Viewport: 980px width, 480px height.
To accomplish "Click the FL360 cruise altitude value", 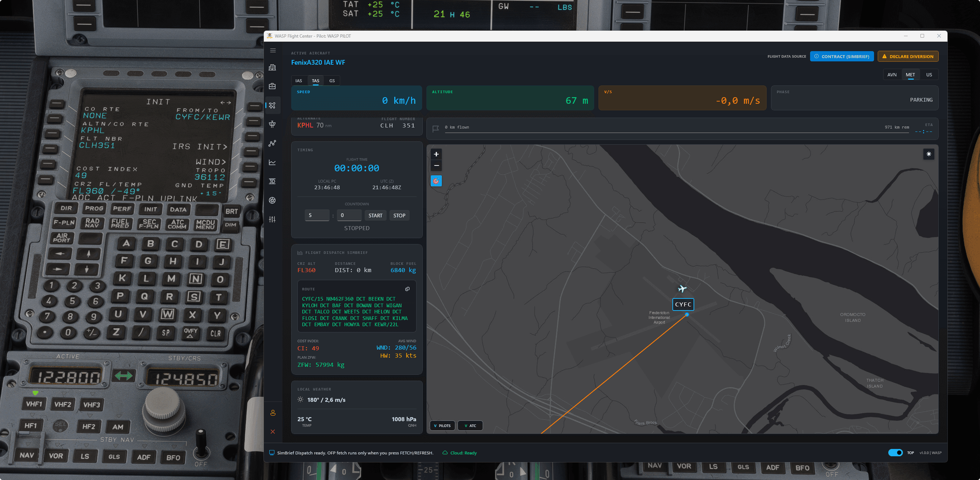I will click(306, 270).
